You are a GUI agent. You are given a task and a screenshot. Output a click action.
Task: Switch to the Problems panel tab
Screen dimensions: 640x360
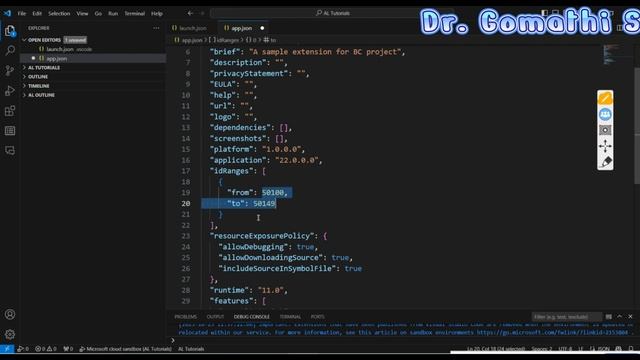pos(186,317)
